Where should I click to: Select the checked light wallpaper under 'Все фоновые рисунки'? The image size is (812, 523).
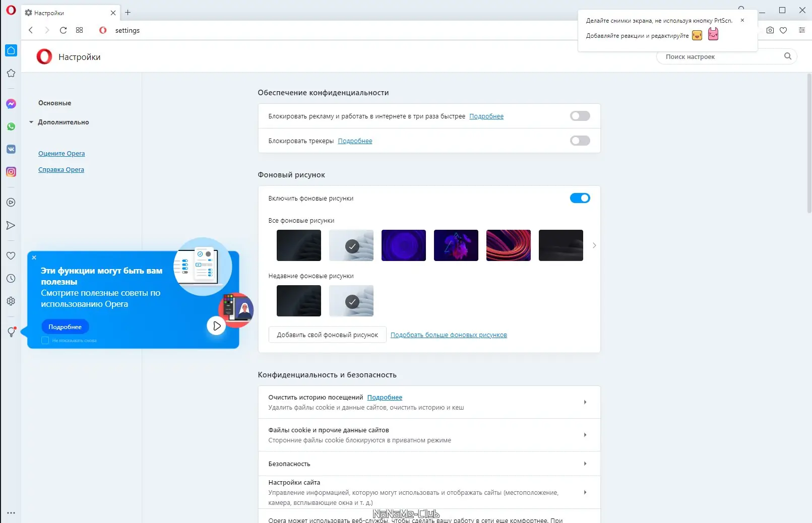point(351,245)
